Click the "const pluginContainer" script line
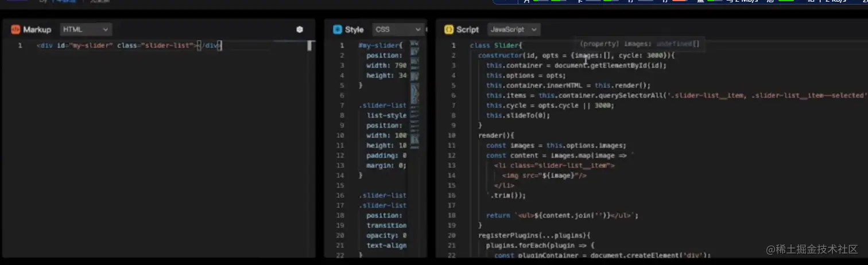868x265 pixels. (x=603, y=255)
